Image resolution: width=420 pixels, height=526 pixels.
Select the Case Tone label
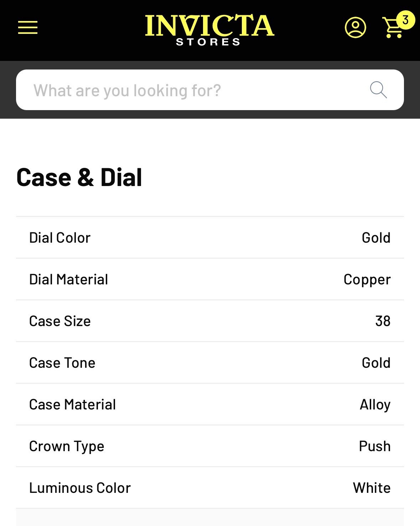pos(62,363)
